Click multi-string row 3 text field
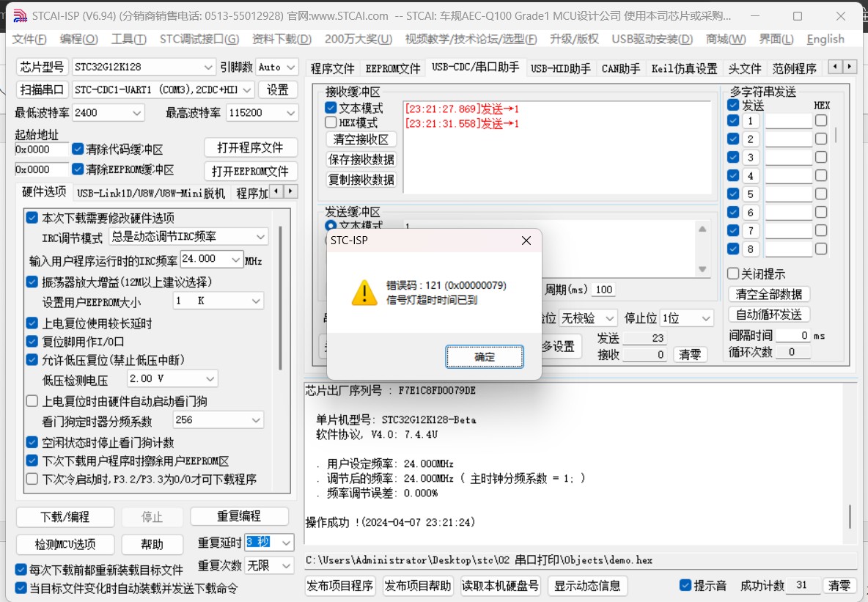The image size is (868, 602). click(788, 158)
